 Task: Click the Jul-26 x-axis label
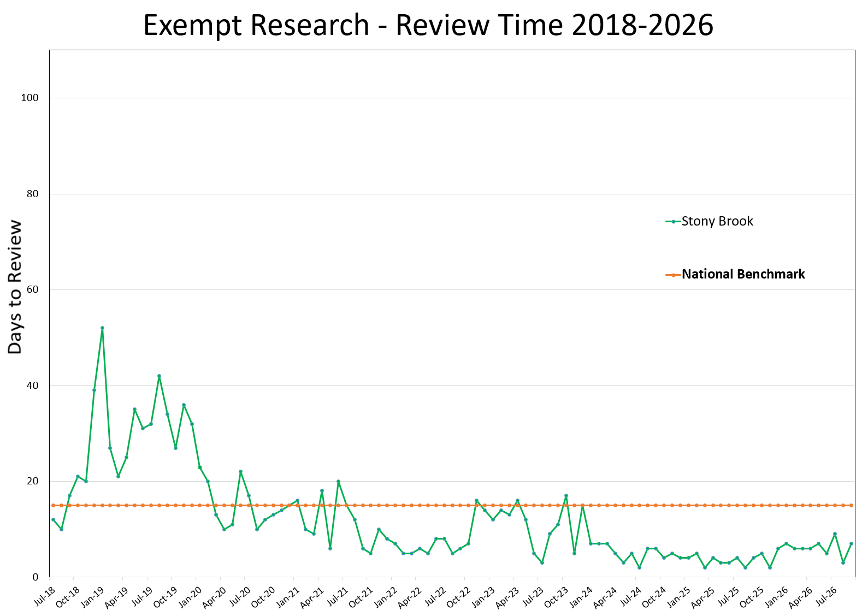(826, 596)
